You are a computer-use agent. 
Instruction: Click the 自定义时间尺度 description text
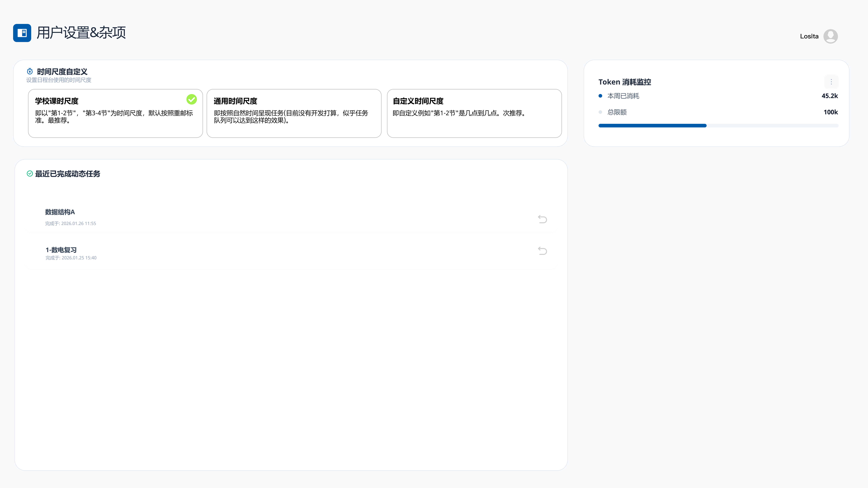coord(459,113)
